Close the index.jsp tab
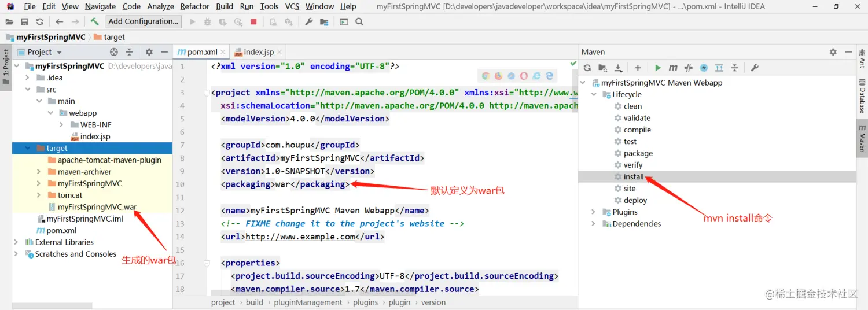 coord(280,52)
